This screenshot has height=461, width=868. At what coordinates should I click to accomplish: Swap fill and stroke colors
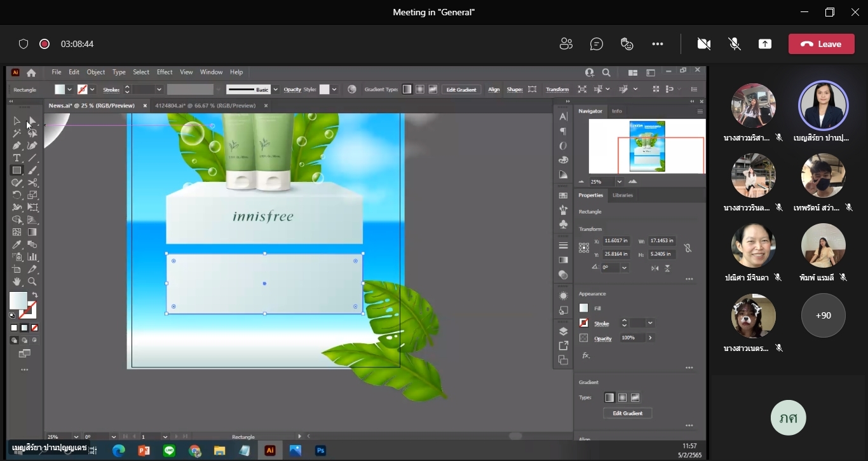pos(35,295)
